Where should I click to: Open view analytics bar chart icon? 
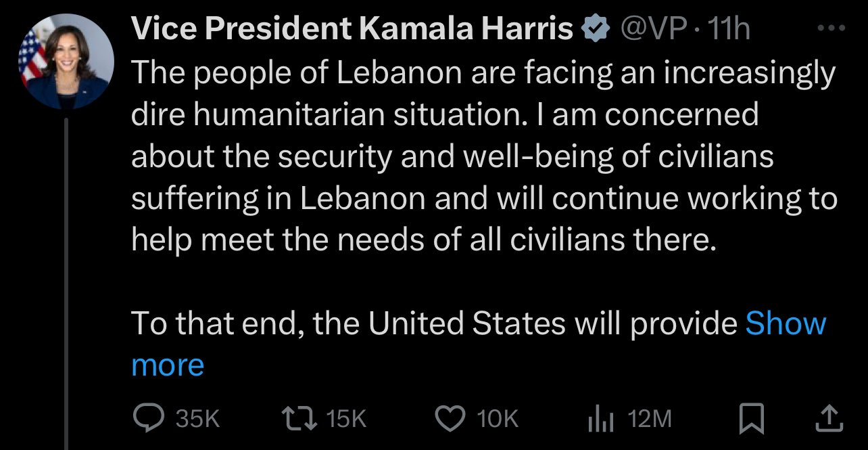600,420
